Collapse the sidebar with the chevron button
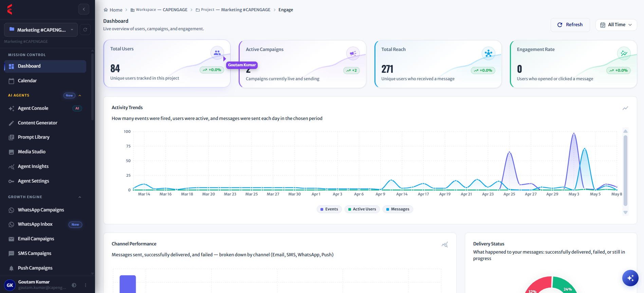The height and width of the screenshot is (293, 644). [84, 9]
